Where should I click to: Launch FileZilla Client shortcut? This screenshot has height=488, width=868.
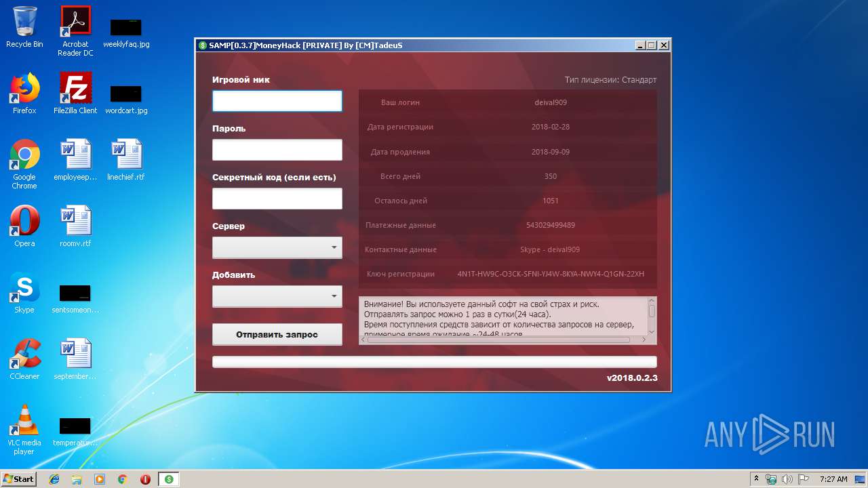pos(75,94)
